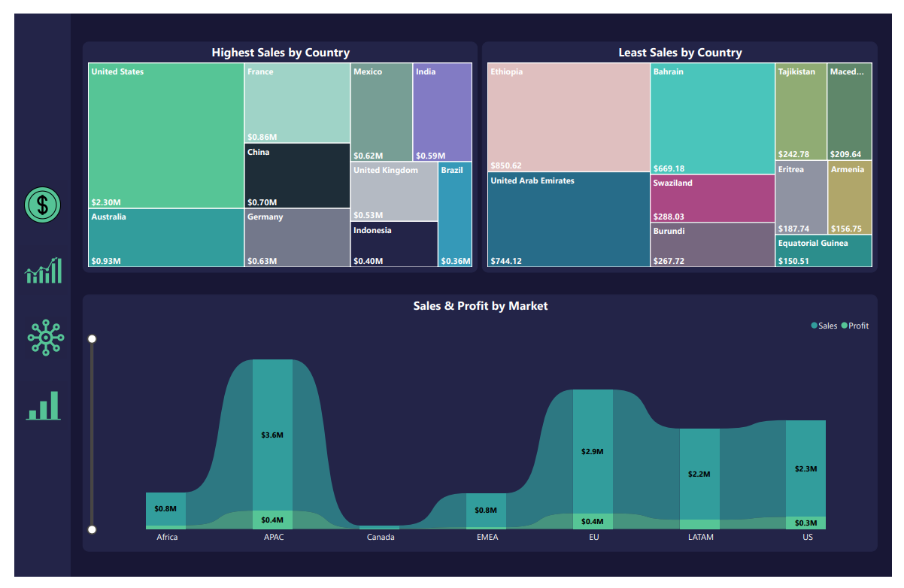Toggle Profit series via the legend label

pos(858,326)
